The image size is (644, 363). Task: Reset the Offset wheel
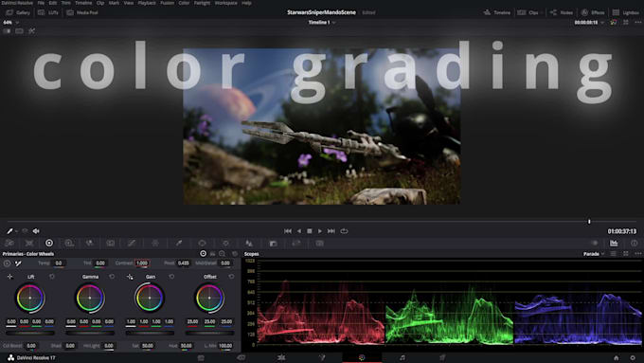coord(231,277)
